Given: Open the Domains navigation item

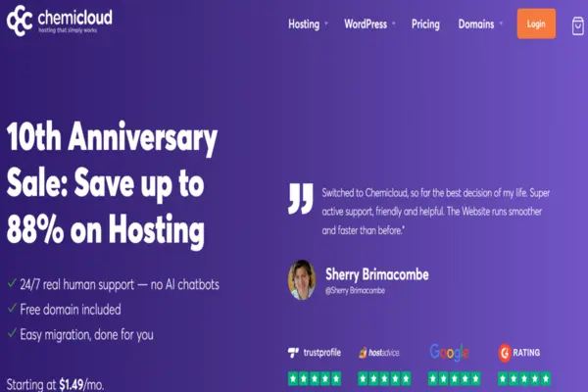Looking at the screenshot, I should tap(476, 24).
